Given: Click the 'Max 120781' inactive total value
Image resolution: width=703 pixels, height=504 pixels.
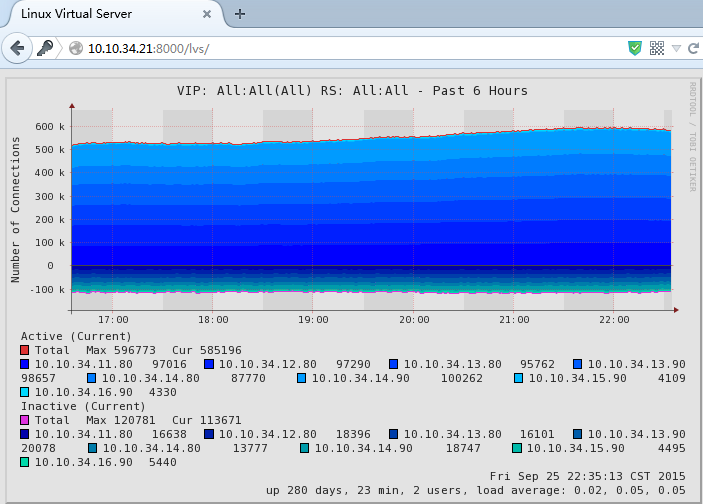Looking at the screenshot, I should pos(121,420).
